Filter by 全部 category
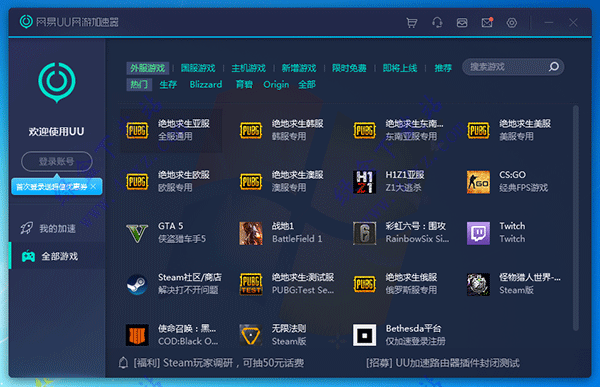The image size is (600, 387). pos(307,85)
